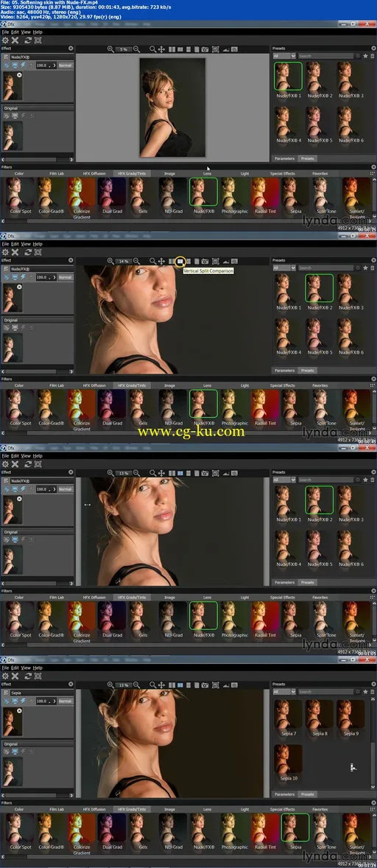Click the camera snapshot icon in the 14 % zoom frame
The width and height of the screenshot is (377, 868).
pos(205,262)
